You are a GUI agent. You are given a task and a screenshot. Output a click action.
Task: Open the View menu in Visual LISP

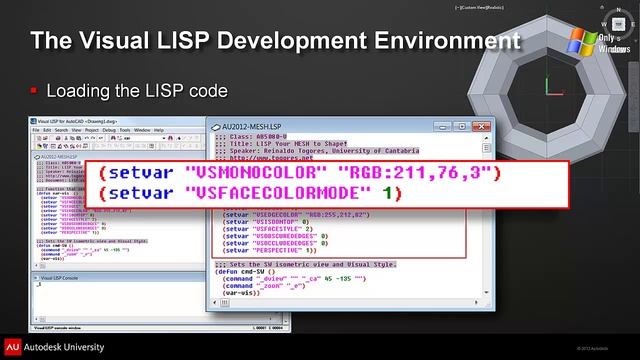[76, 130]
